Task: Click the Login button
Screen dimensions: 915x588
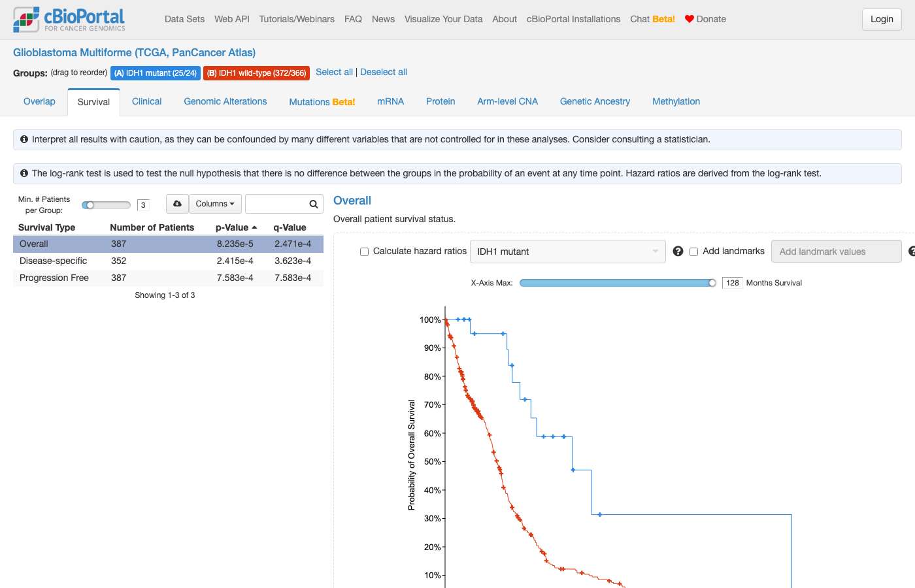Action: 882,20
